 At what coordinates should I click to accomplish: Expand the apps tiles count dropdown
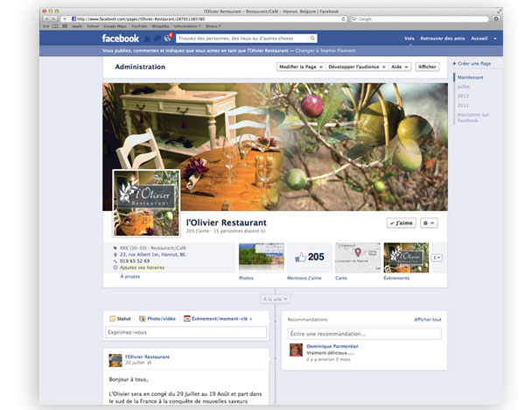click(437, 258)
